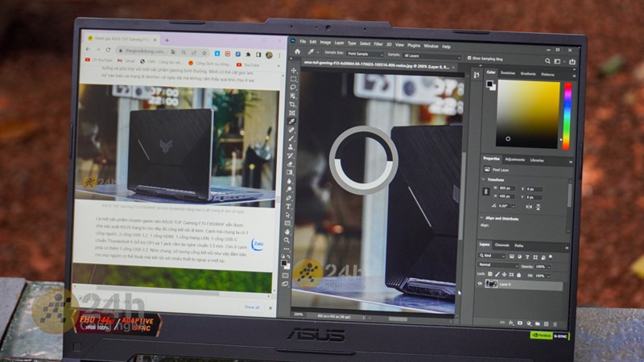
Task: Toggle link width and height constraint
Action: coord(486,191)
